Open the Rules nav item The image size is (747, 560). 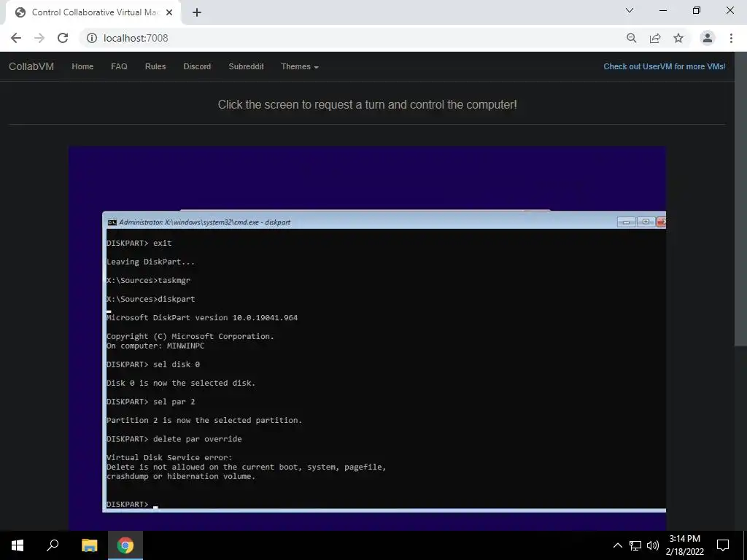[155, 66]
